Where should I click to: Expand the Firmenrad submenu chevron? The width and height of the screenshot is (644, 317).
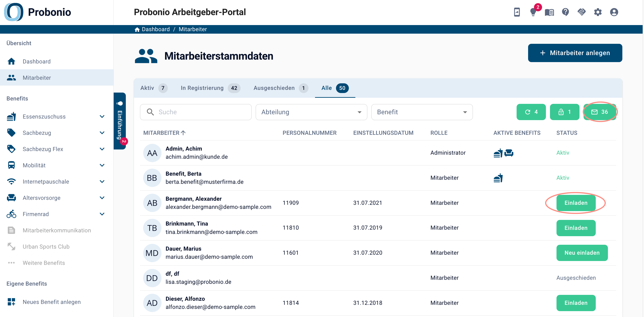click(x=102, y=214)
